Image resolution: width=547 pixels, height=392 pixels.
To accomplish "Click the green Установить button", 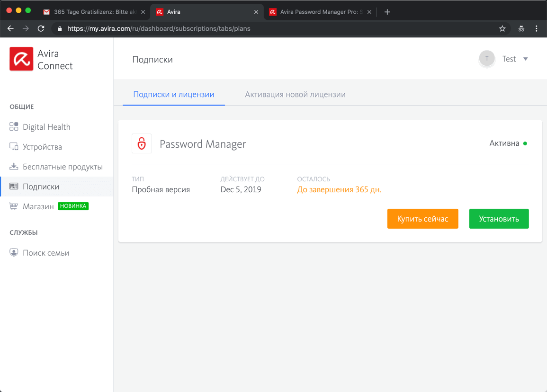I will pyautogui.click(x=499, y=219).
